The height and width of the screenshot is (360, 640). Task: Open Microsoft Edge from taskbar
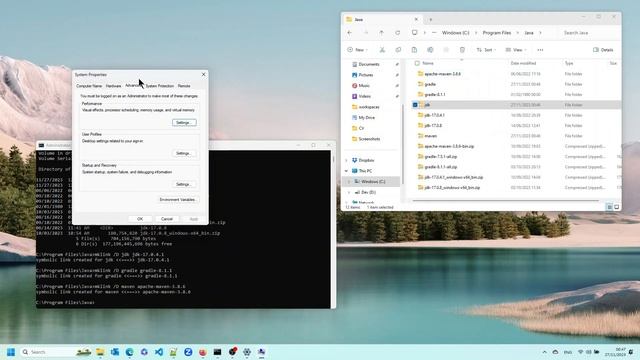click(x=129, y=352)
